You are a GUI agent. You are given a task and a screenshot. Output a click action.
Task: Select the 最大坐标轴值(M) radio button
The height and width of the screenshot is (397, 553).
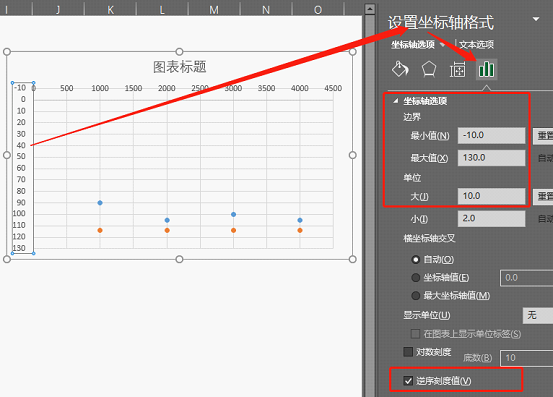point(416,295)
